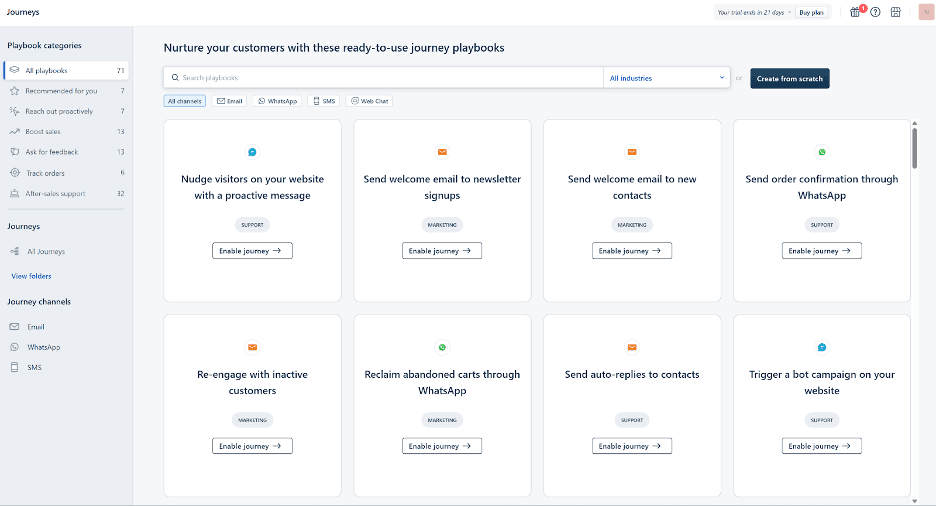This screenshot has height=506, width=936.
Task: Click the chat icon on Nudge visitors card
Action: point(252,152)
